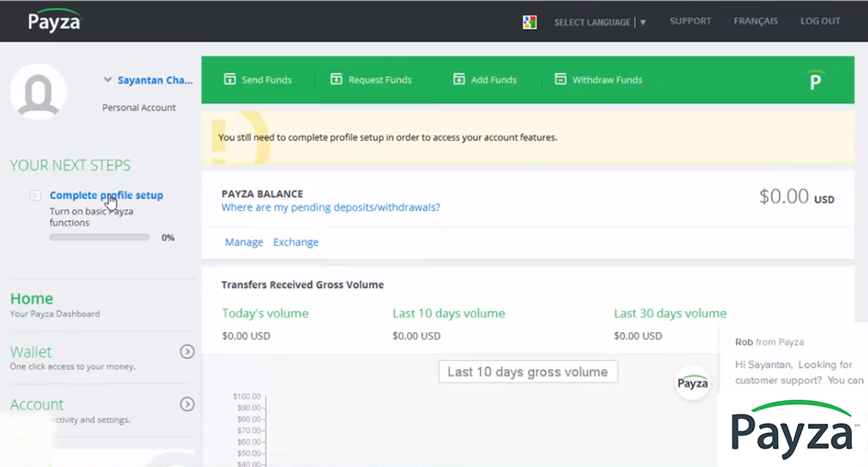Click the Send Funds icon
The height and width of the screenshot is (467, 868).
click(x=229, y=80)
